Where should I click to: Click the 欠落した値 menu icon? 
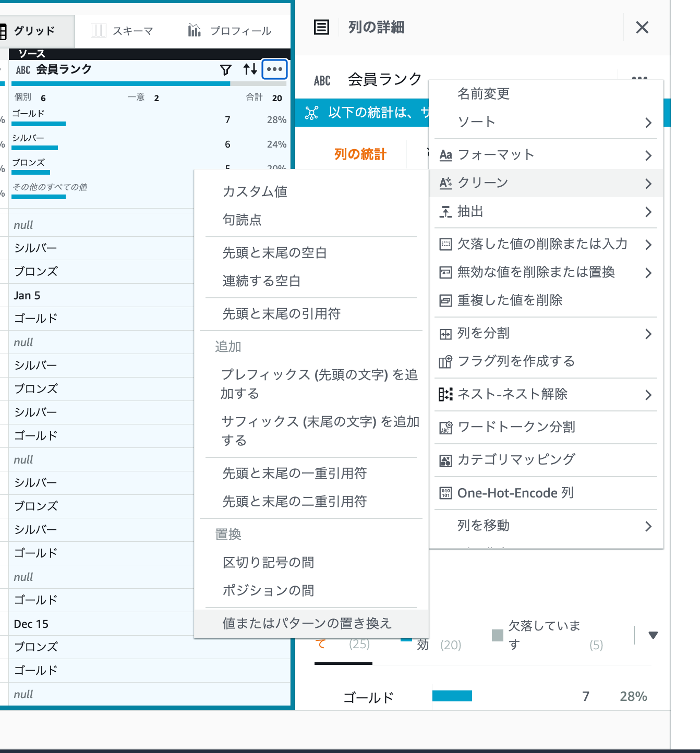445,244
